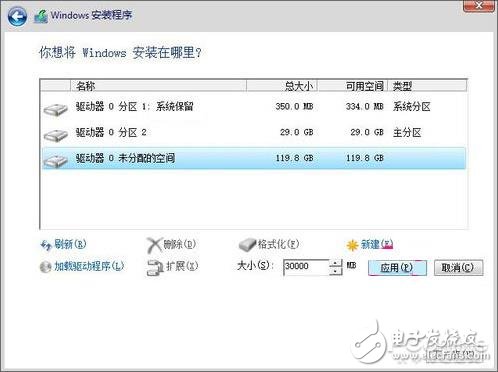Click the 新建 star icon
This screenshot has width=498, height=372.
pyautogui.click(x=352, y=245)
